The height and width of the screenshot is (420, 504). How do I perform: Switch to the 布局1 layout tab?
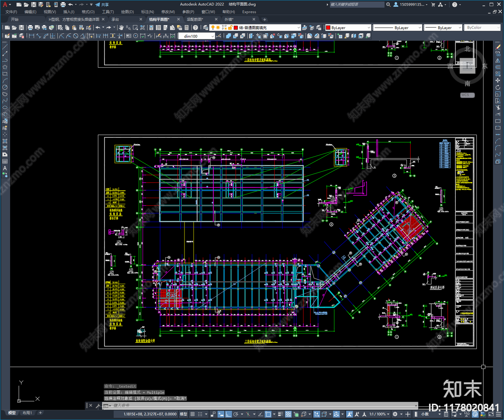click(x=27, y=413)
